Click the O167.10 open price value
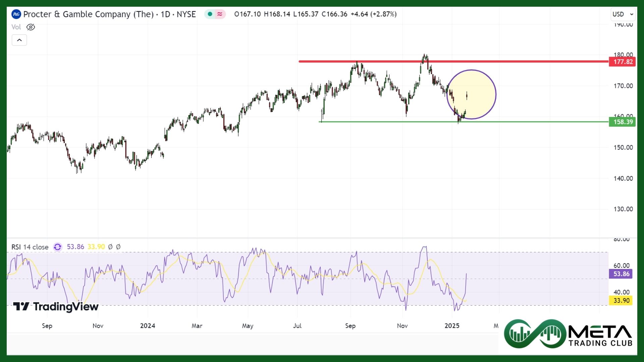Viewport: 644px width, 362px height. 248,14
